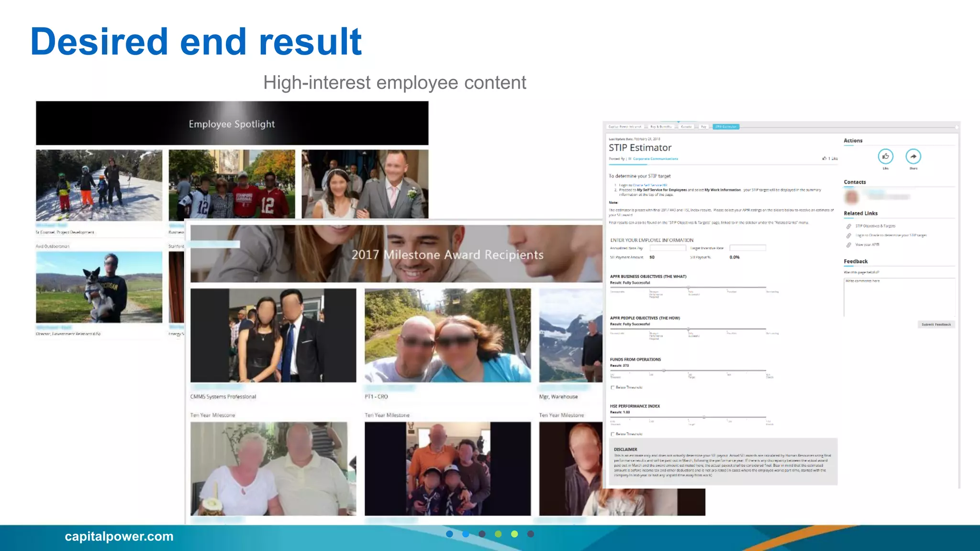Open the elderly couple with cake photo
This screenshot has height=551, width=980.
[x=273, y=469]
